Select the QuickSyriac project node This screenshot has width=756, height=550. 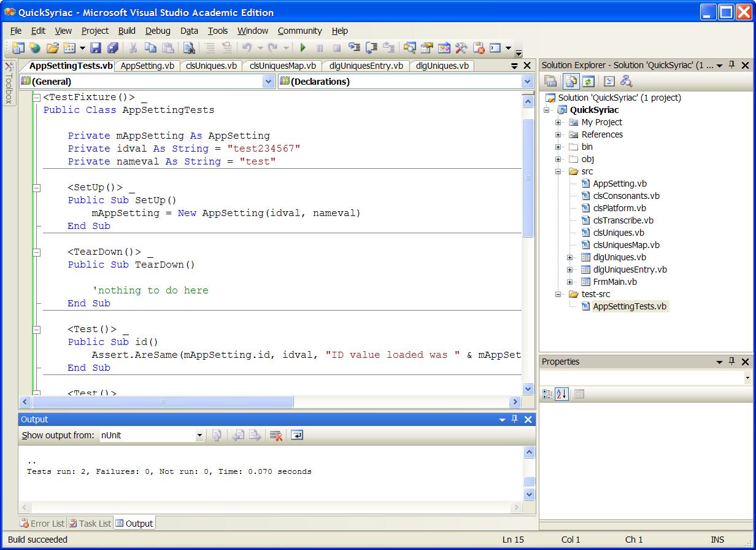[x=594, y=110]
